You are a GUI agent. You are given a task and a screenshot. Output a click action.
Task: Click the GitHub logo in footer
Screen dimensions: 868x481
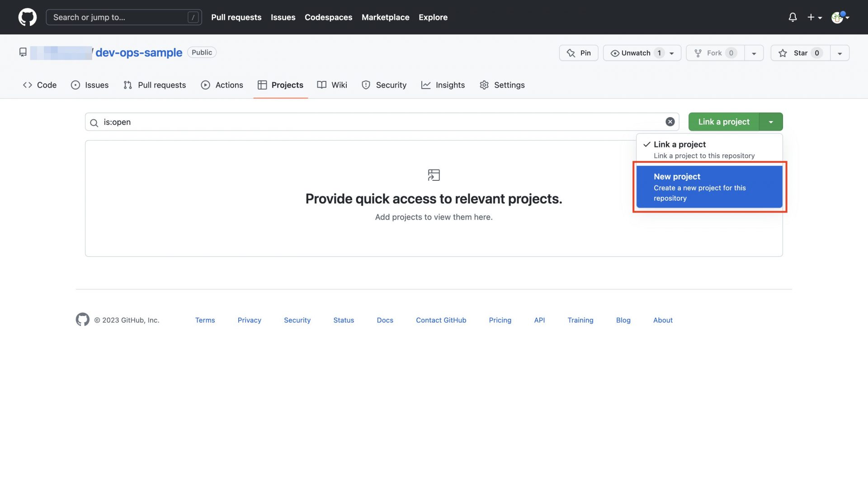[x=82, y=320]
